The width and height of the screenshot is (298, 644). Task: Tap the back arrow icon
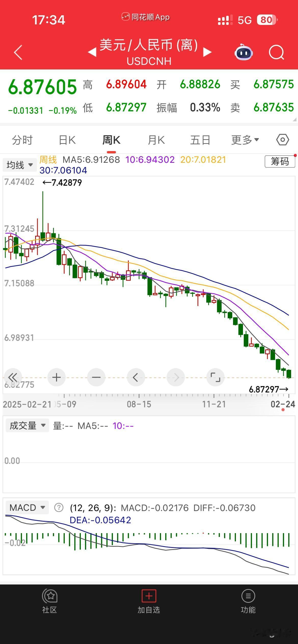(18, 52)
